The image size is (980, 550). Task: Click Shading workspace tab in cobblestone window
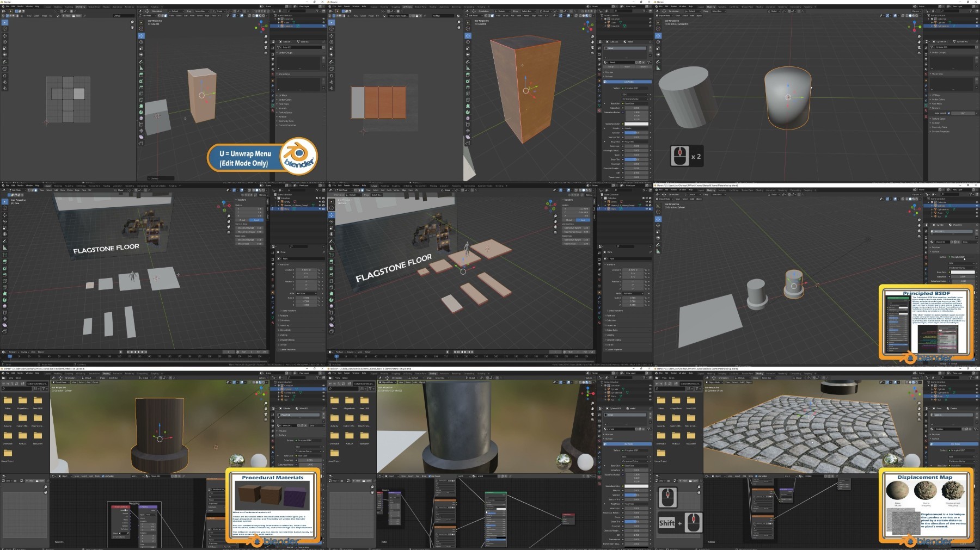759,373
